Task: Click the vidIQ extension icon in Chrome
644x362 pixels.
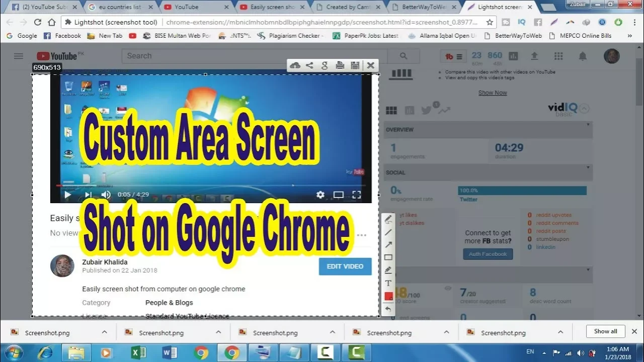Action: pos(522,22)
